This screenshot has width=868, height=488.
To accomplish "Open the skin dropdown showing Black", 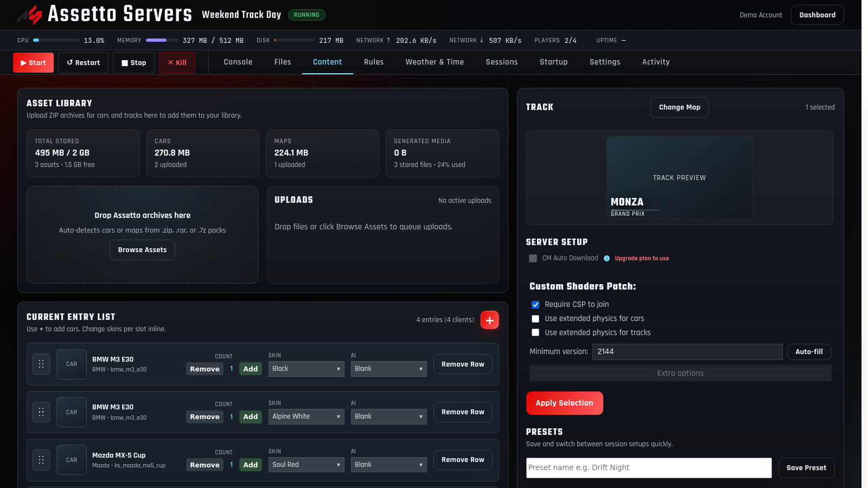I will pyautogui.click(x=306, y=369).
